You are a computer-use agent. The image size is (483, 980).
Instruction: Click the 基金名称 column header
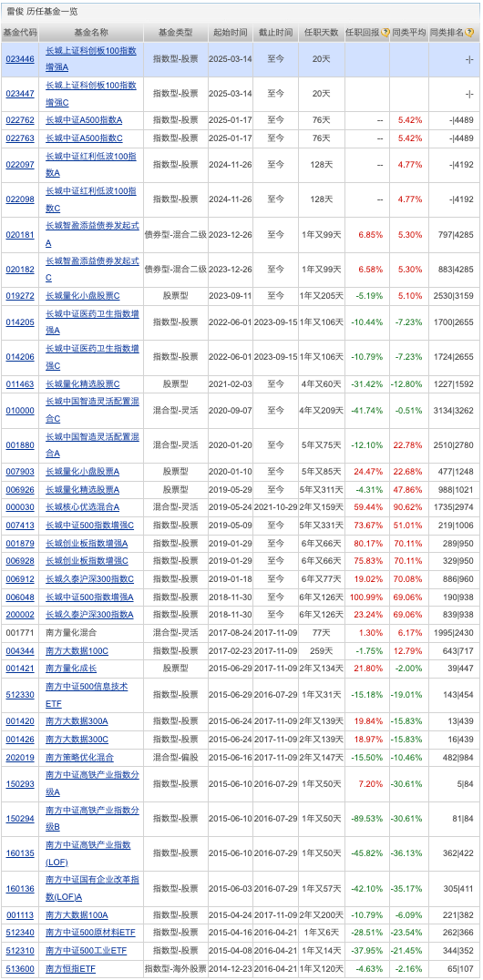(91, 33)
